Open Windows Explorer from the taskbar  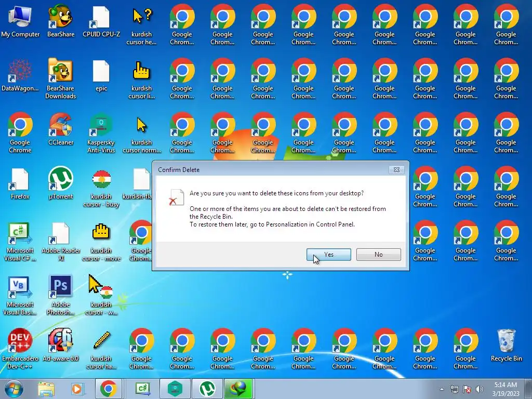(46, 389)
